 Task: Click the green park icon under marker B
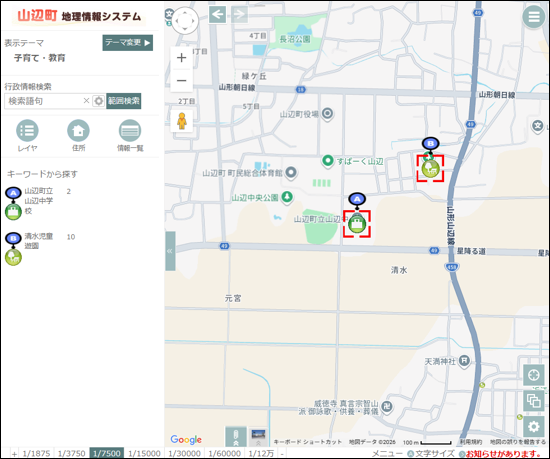[430, 169]
